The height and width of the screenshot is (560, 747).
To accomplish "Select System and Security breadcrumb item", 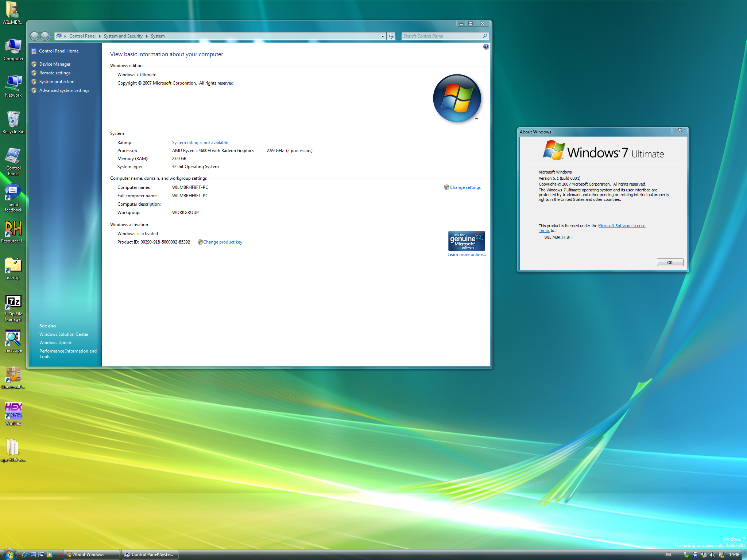I will (123, 36).
